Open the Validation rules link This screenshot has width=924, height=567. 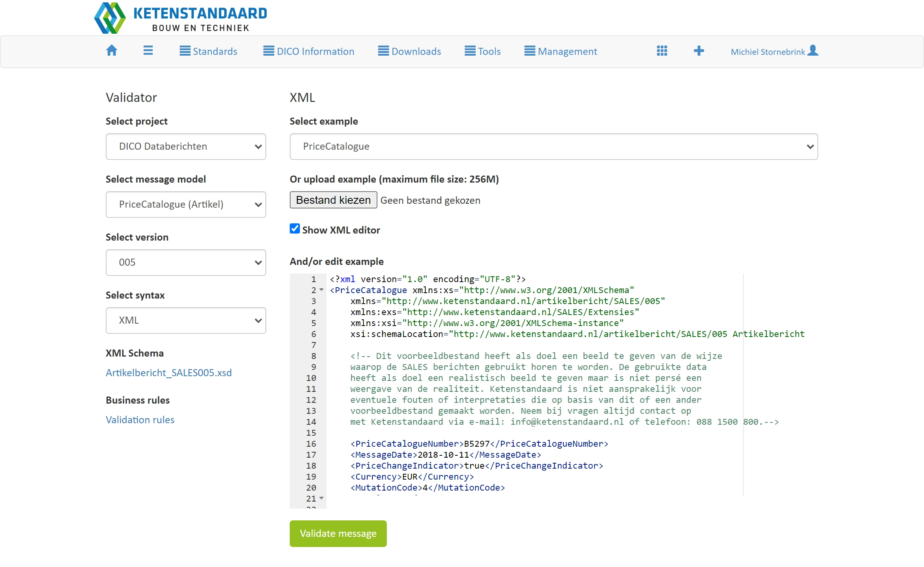140,420
